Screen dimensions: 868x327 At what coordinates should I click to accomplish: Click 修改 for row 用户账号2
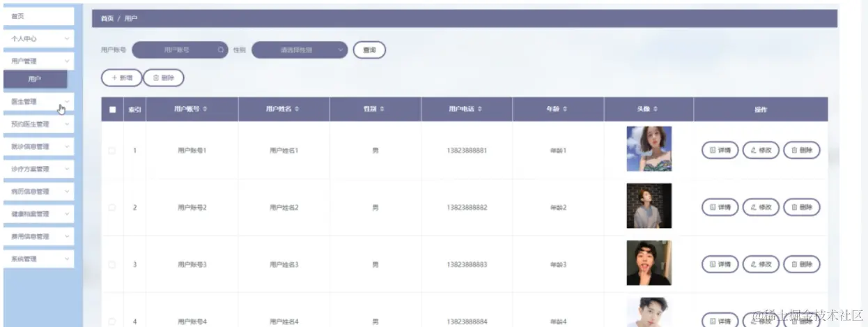pos(761,207)
